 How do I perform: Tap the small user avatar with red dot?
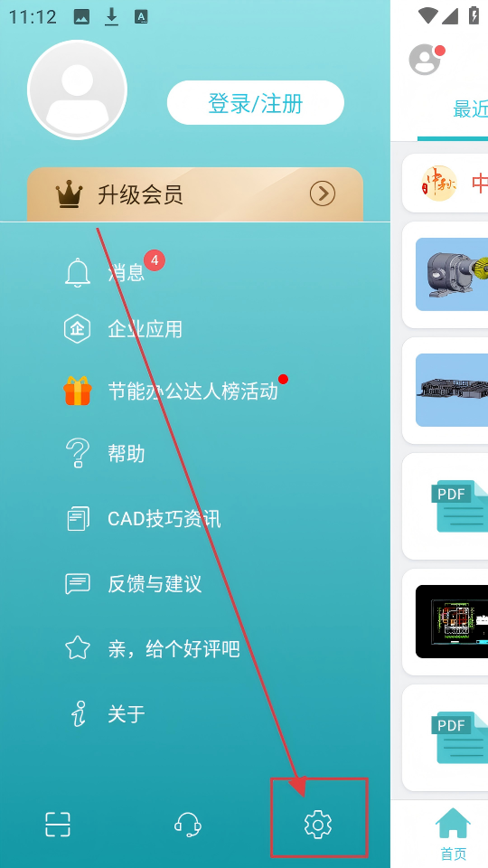(x=426, y=60)
